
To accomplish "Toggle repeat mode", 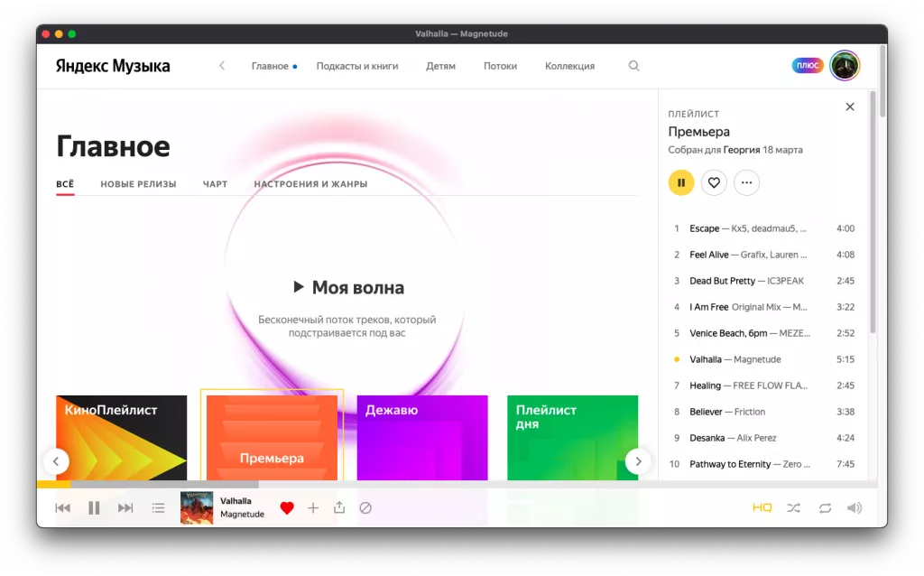I will point(825,507).
